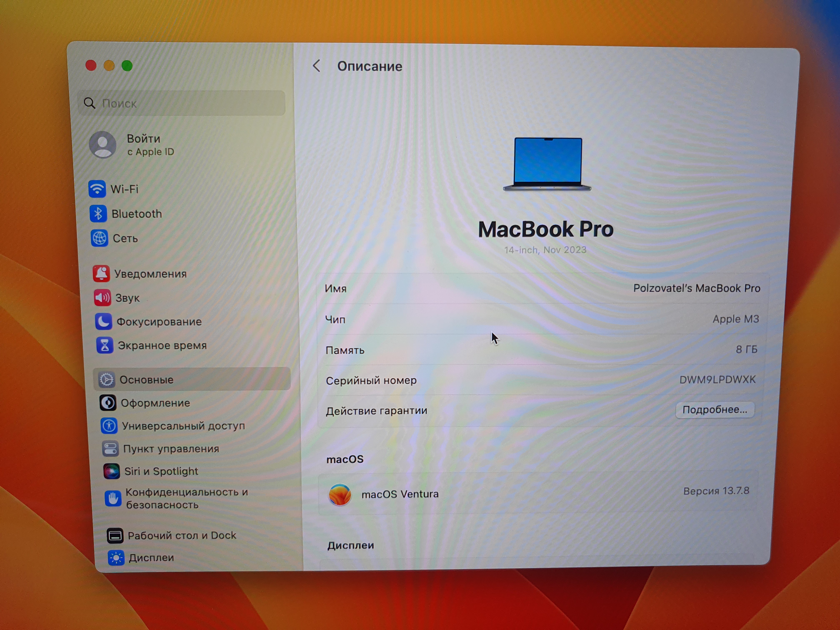Select the Уведомления bell icon
The image size is (840, 630).
tap(101, 273)
